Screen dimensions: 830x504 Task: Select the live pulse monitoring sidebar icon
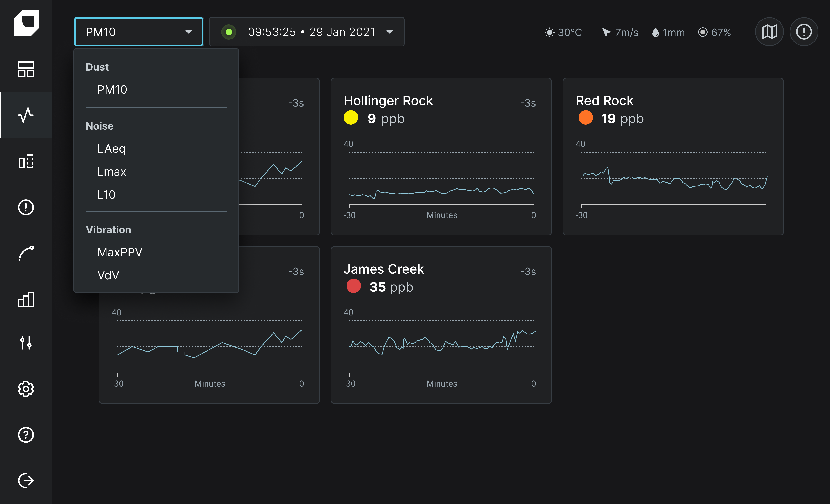click(26, 115)
